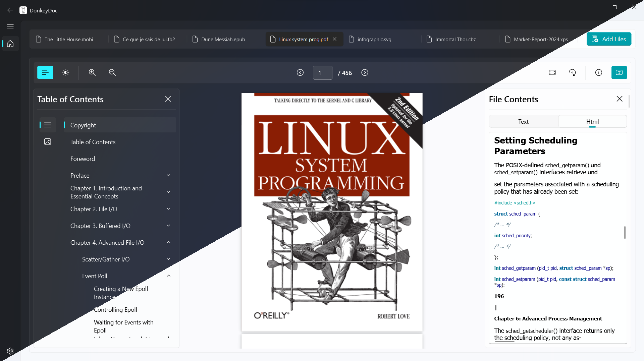Toggle the light/dark theme icon
This screenshot has height=362, width=644.
66,72
